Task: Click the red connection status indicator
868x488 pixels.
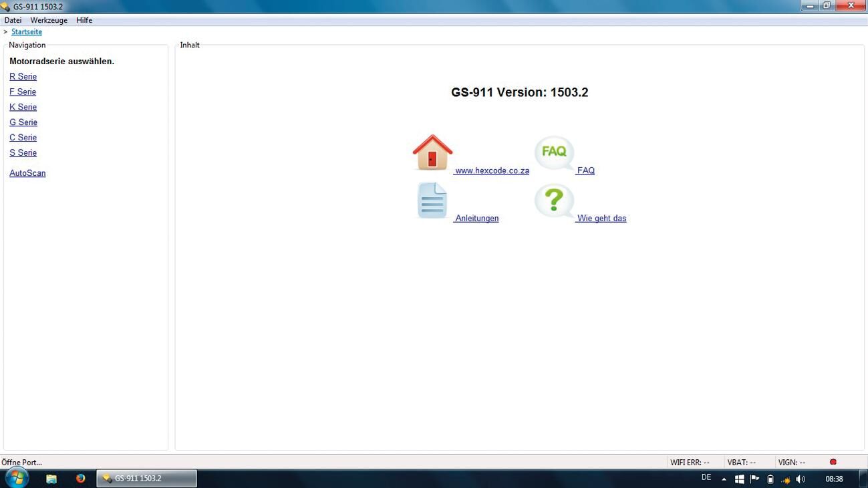Action: (833, 462)
